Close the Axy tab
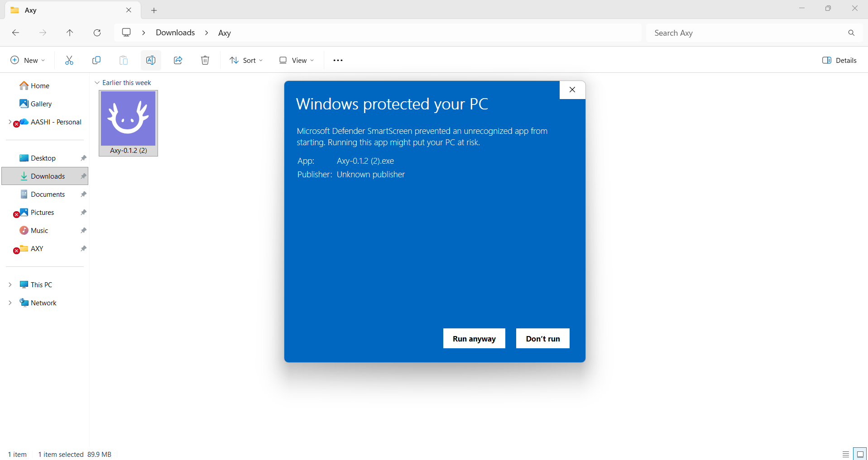 coord(129,10)
